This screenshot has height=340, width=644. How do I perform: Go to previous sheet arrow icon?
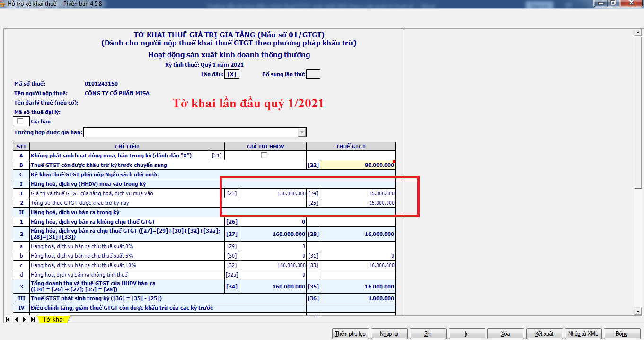point(17,319)
